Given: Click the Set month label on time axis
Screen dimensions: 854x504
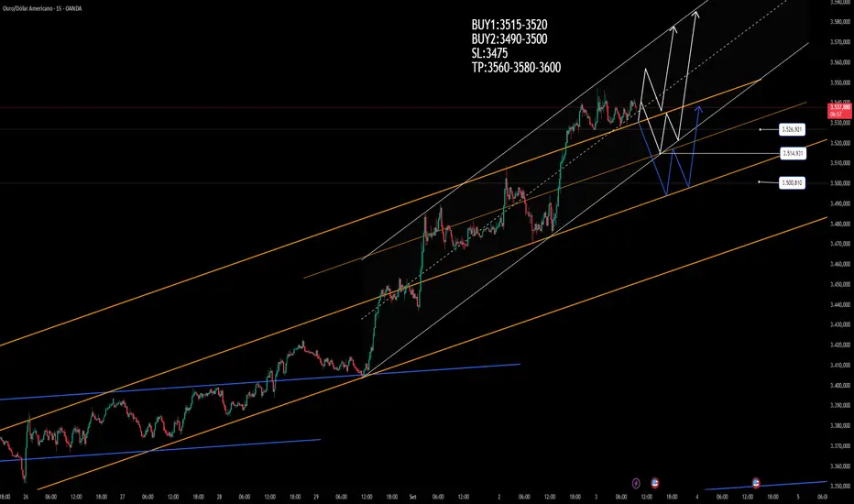Looking at the screenshot, I should click(413, 497).
